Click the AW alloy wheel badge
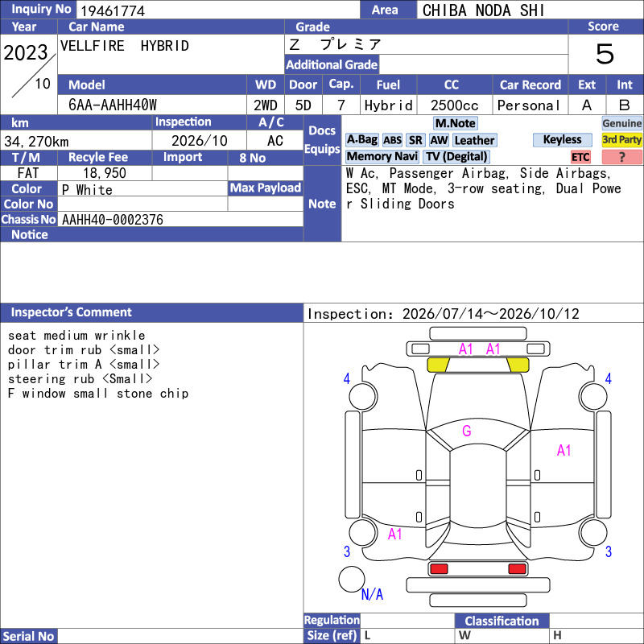This screenshot has height=644, width=644. tap(439, 140)
